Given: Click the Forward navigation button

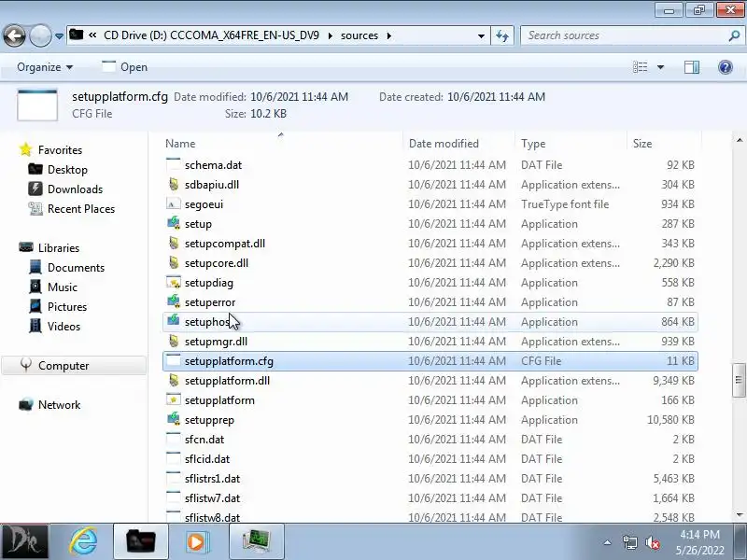Looking at the screenshot, I should (x=40, y=35).
